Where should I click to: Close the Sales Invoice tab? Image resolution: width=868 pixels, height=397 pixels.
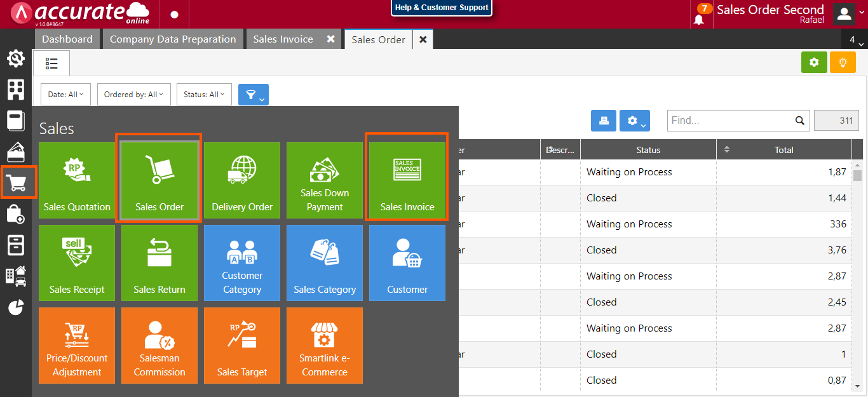[x=330, y=39]
